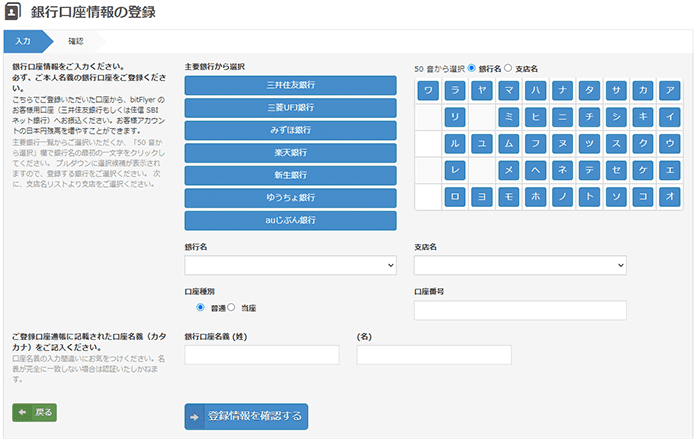The image size is (697, 439).
Task: Choose 三井住友銀行 from major banks
Action: point(291,85)
